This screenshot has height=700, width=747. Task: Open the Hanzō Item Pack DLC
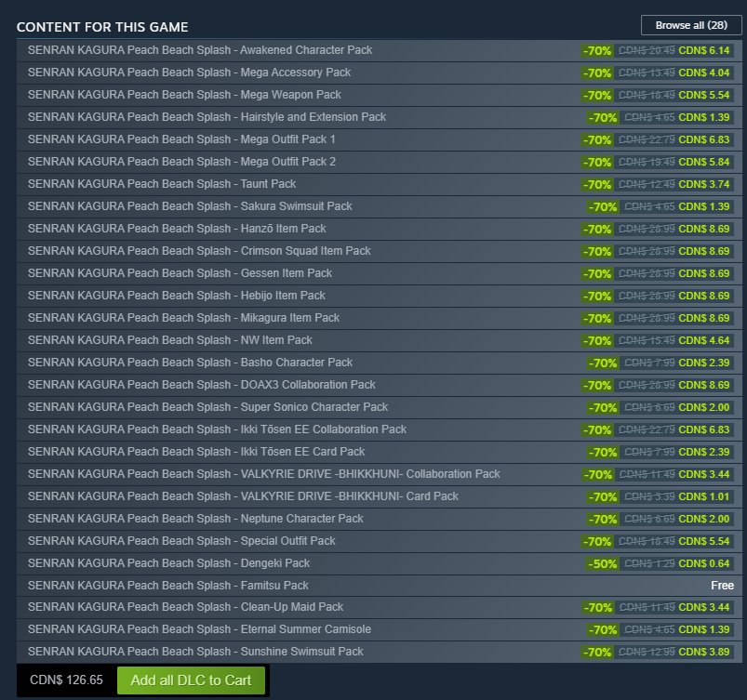click(380, 229)
